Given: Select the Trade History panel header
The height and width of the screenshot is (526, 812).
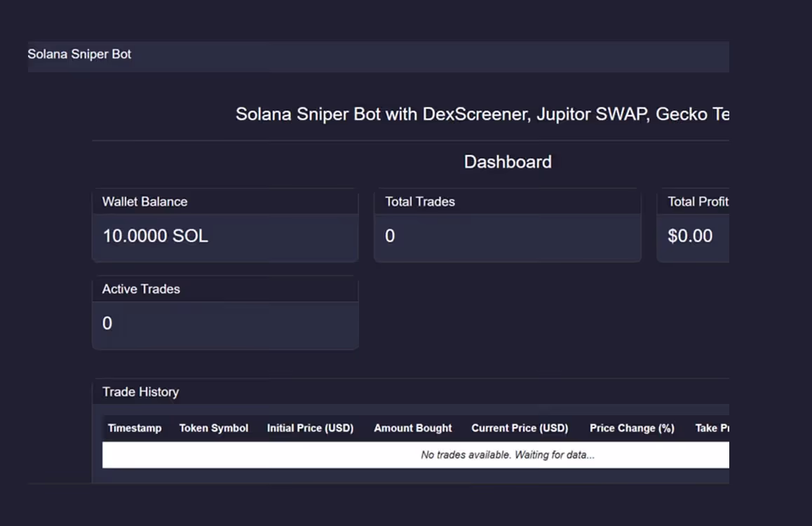Looking at the screenshot, I should tap(411, 392).
